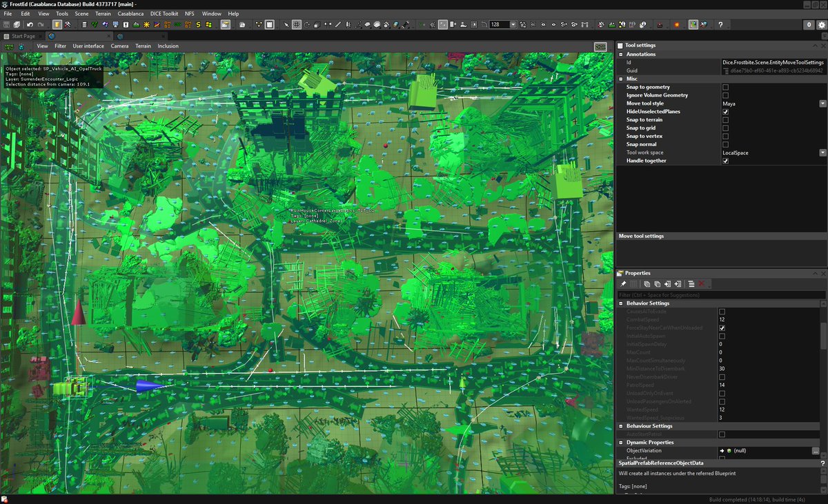Click the CombatSpeed value 12
The width and height of the screenshot is (828, 504).
722,320
